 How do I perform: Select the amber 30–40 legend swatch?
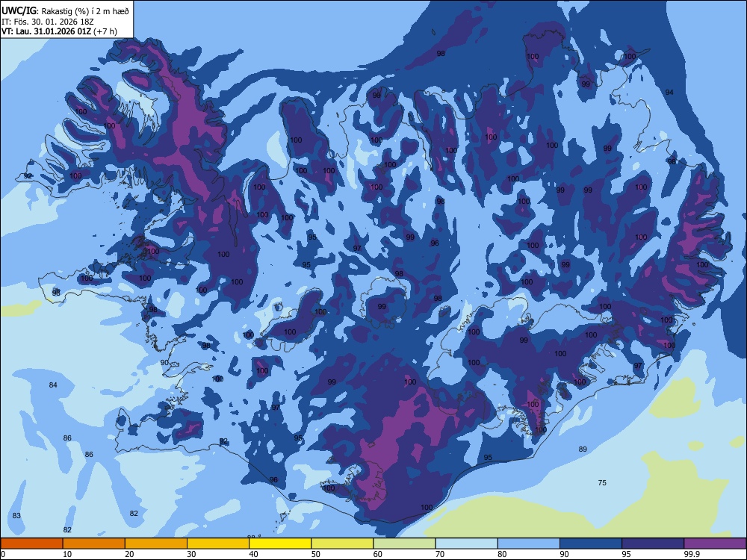217,544
